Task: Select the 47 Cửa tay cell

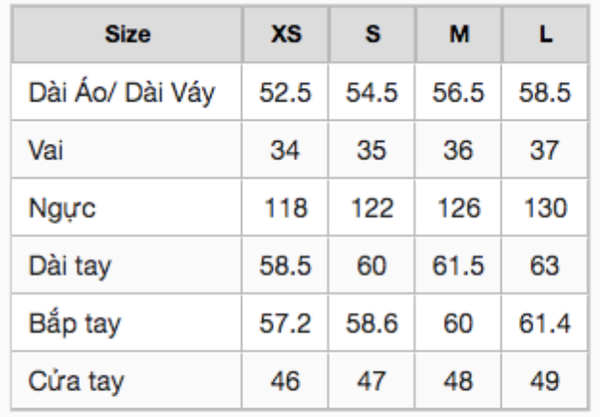Action: [372, 381]
